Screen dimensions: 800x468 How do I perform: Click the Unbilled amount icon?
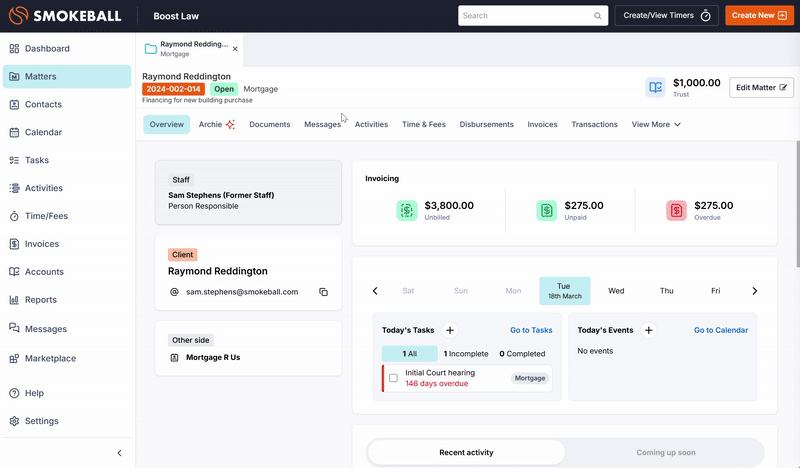pos(407,210)
